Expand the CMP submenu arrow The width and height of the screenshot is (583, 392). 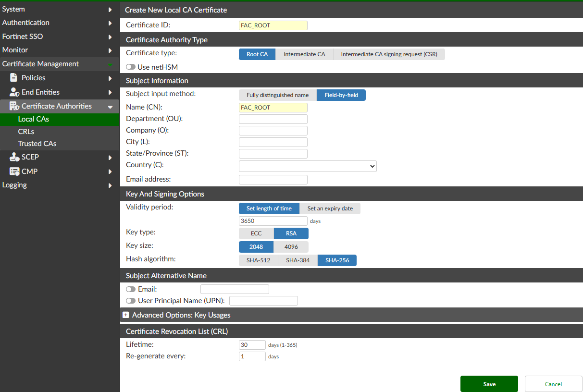(x=110, y=171)
